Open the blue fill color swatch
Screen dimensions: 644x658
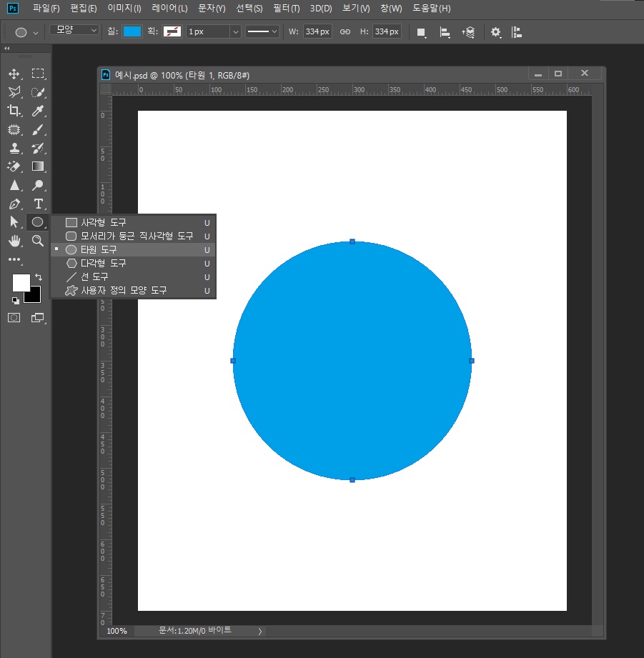(132, 31)
